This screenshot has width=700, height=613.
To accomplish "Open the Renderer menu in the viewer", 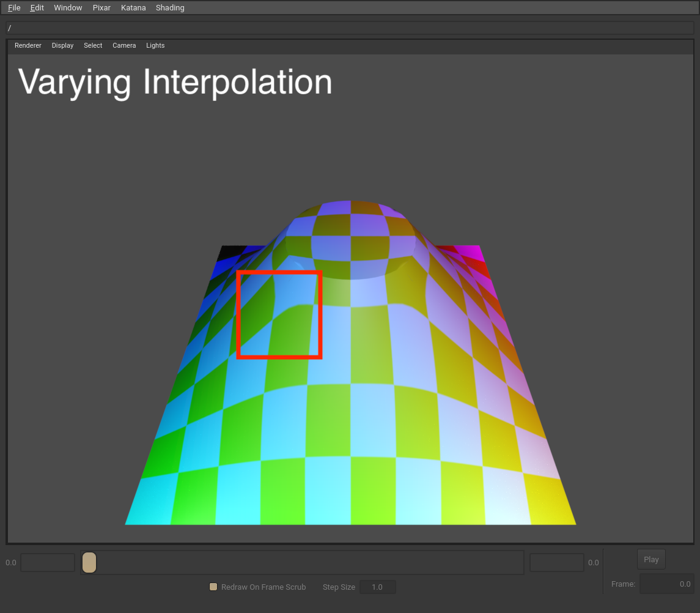I will pos(28,45).
